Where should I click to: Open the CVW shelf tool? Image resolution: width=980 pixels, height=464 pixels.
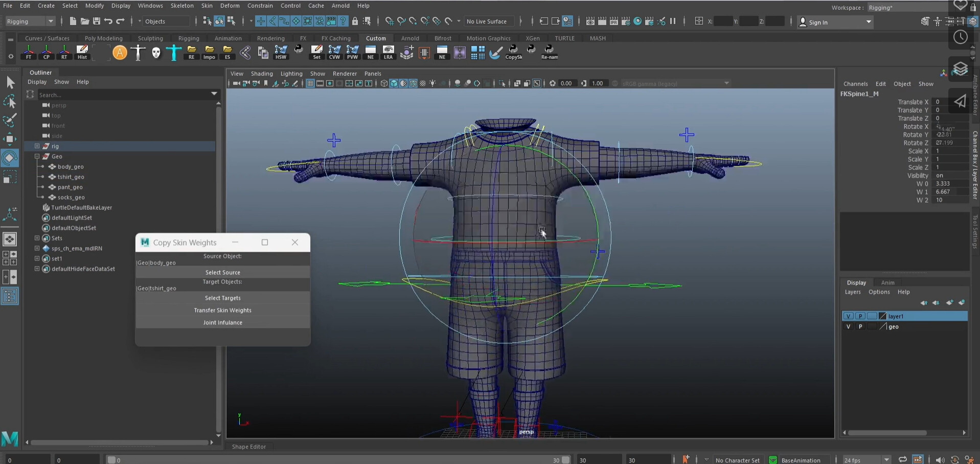(335, 51)
